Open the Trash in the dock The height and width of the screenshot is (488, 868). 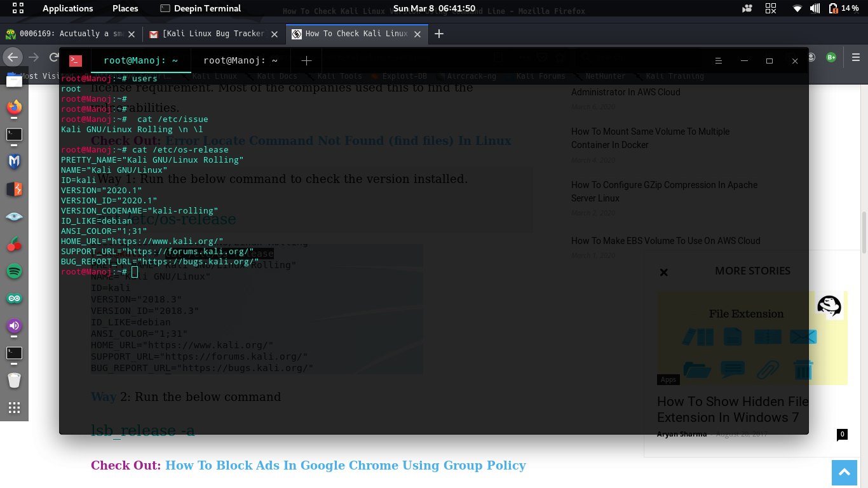14,381
